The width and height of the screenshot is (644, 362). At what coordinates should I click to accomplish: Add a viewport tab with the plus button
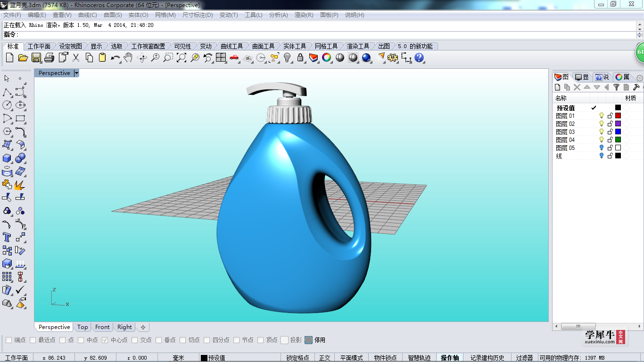143,327
